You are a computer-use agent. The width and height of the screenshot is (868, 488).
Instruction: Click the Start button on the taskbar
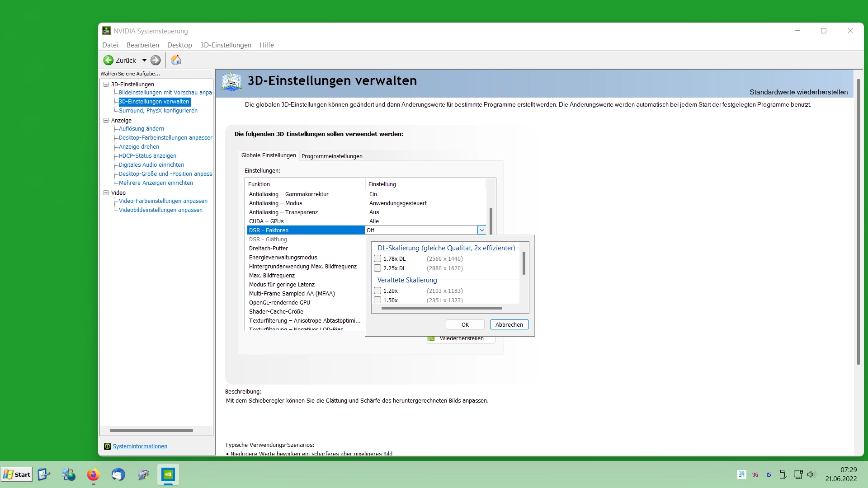point(17,474)
